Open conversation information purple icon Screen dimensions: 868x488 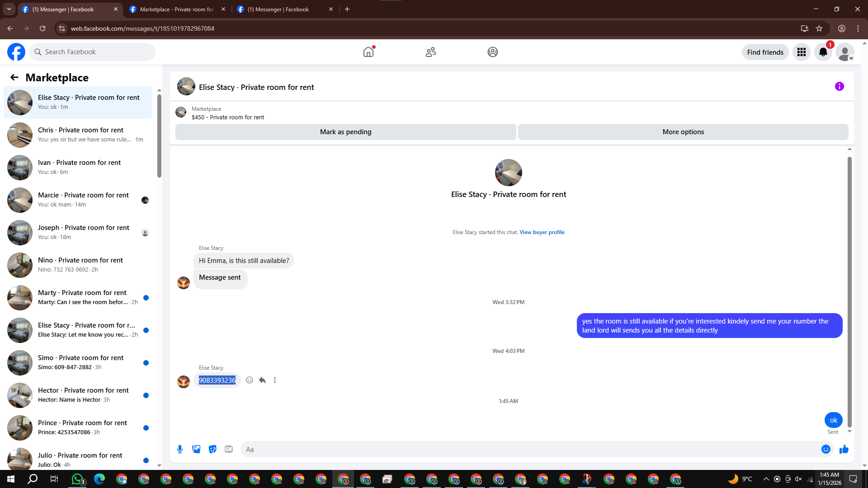tap(839, 86)
